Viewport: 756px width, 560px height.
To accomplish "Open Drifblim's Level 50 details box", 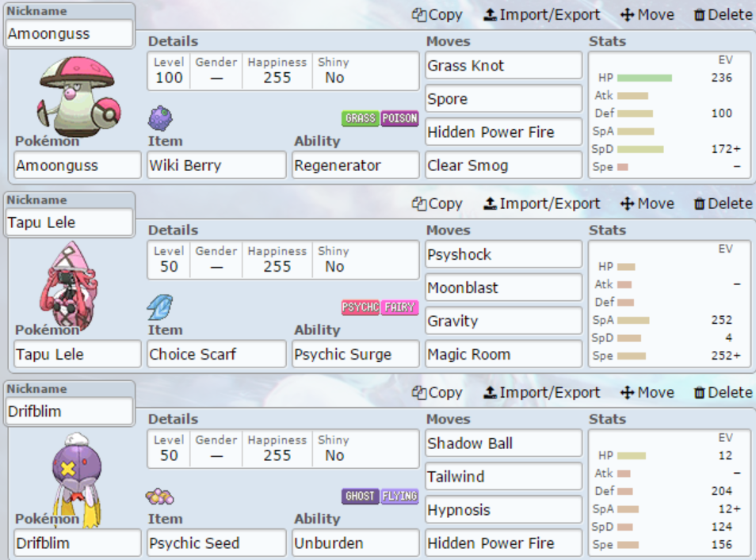I will click(x=283, y=448).
